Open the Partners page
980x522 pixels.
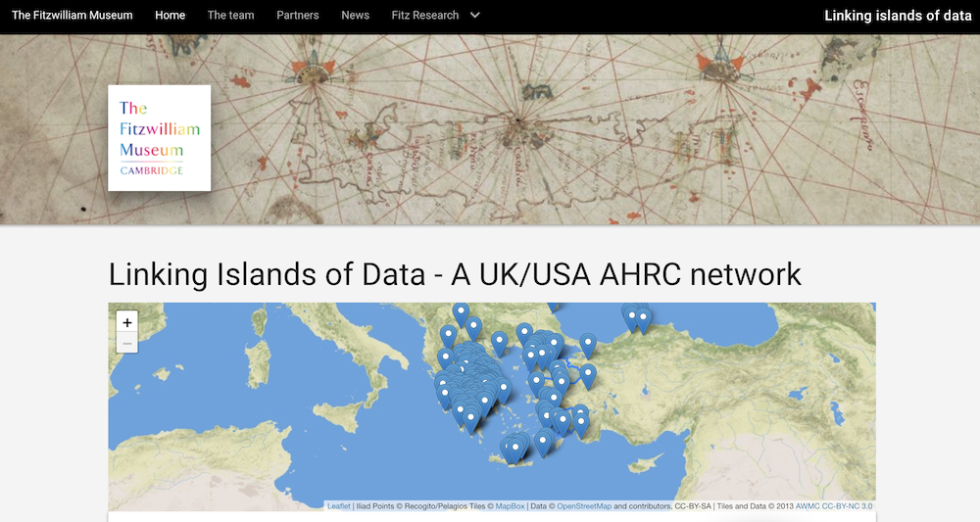point(298,15)
